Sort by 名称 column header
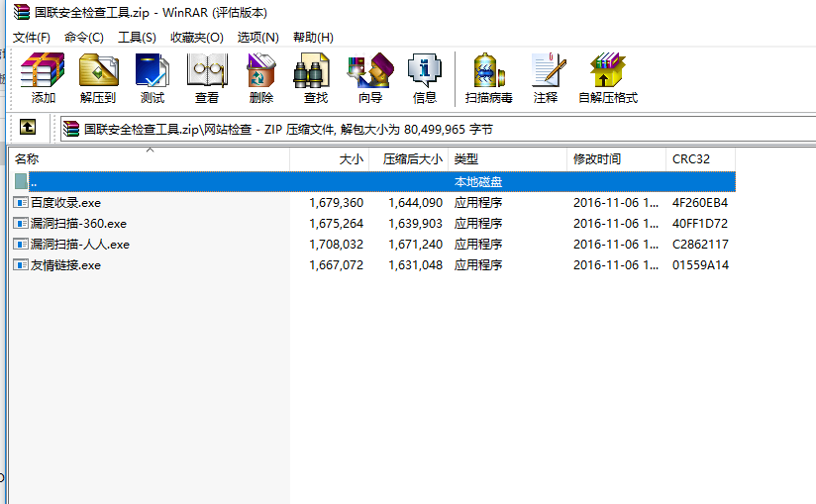Viewport: 816px width, 504px height. (149, 159)
